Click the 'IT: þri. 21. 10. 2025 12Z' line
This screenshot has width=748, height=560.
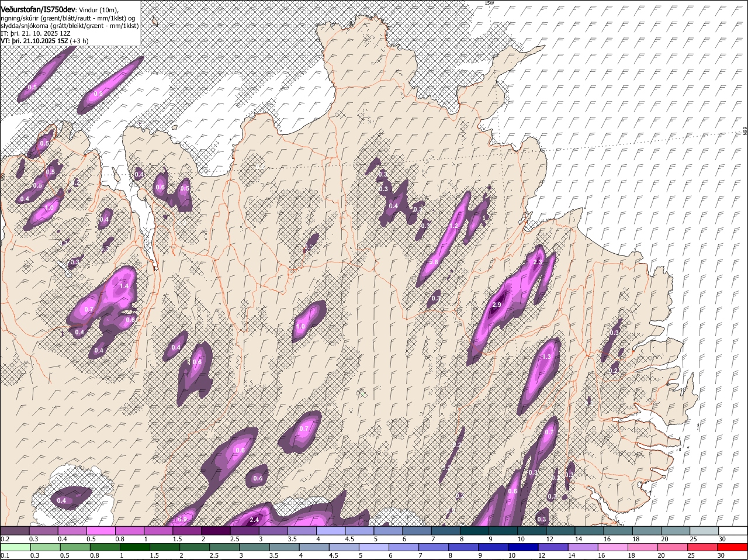35,33
